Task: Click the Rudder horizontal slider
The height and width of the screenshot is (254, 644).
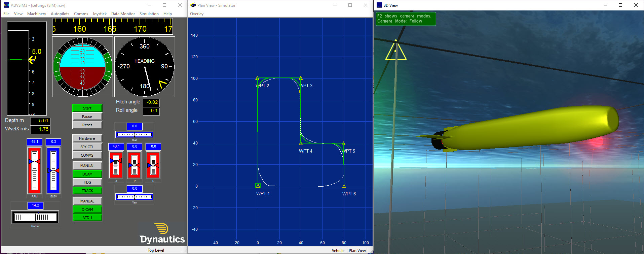Action: 35,217
